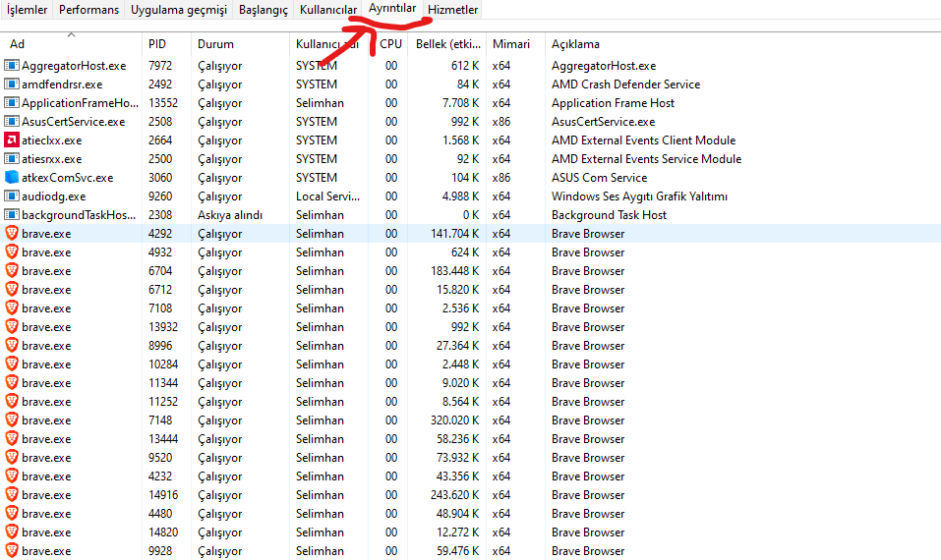The width and height of the screenshot is (941, 560).
Task: Click the 'Application Frame Host' description
Action: [613, 102]
